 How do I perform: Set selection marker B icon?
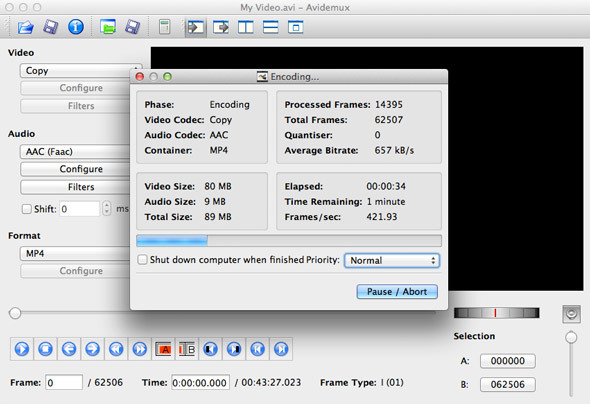point(187,349)
